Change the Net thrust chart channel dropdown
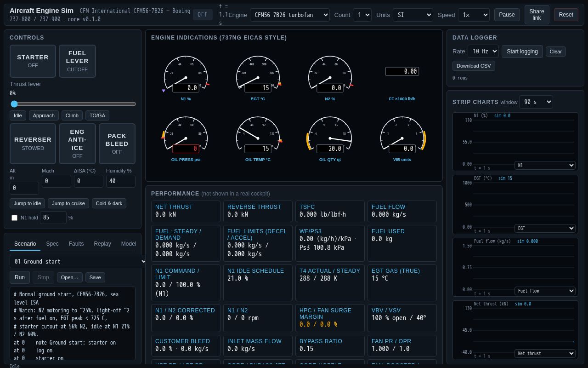The height and width of the screenshot is (368, 588). (545, 353)
